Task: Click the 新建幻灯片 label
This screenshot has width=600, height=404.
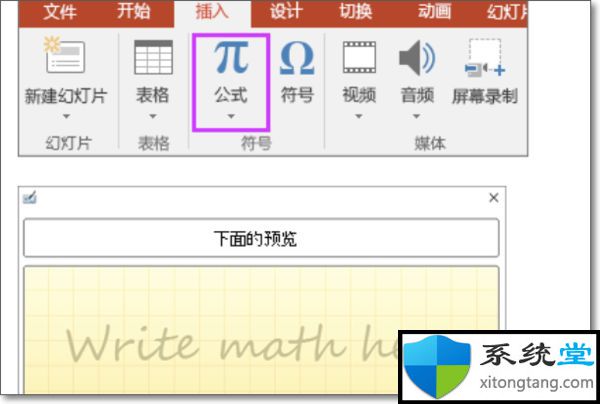Action: [66, 96]
